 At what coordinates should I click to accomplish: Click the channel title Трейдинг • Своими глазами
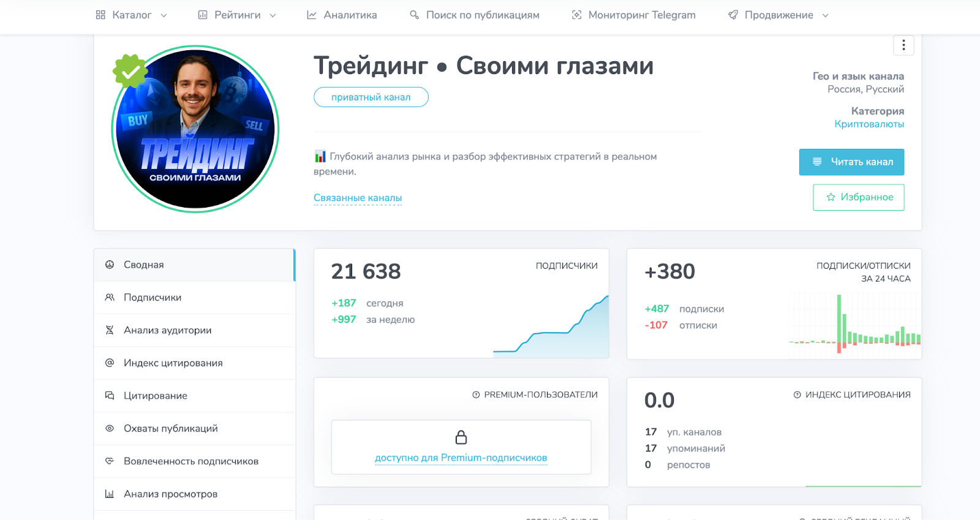tap(483, 66)
